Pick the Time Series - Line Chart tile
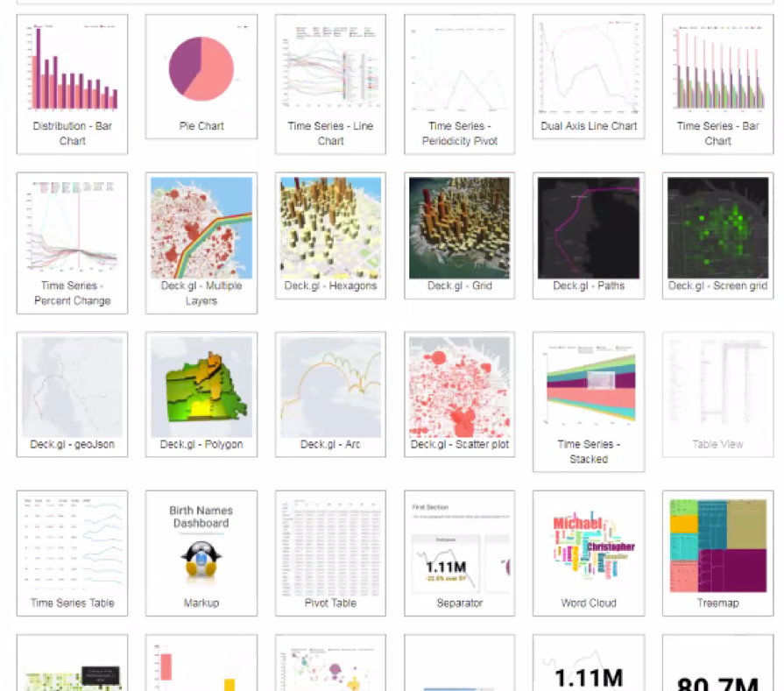The width and height of the screenshot is (784, 691). [330, 84]
